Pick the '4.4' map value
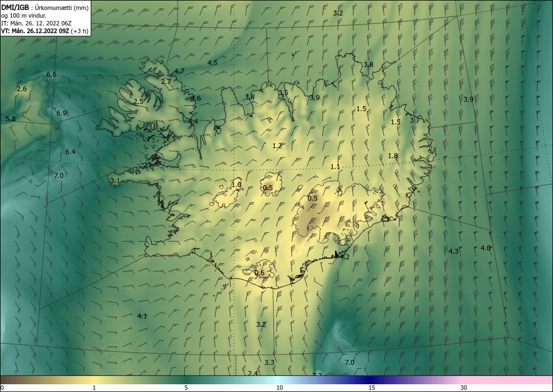 tap(193, 121)
